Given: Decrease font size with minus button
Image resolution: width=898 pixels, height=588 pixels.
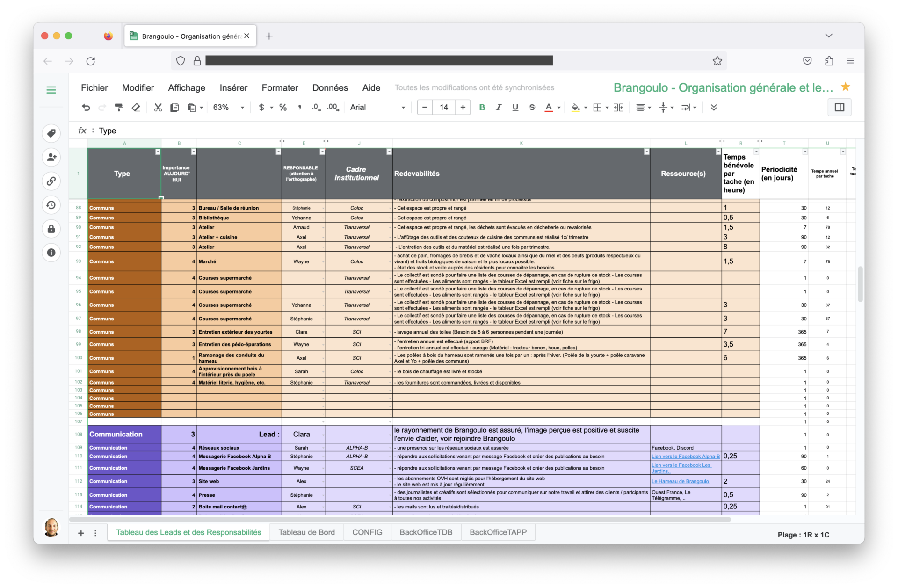Looking at the screenshot, I should coord(425,107).
